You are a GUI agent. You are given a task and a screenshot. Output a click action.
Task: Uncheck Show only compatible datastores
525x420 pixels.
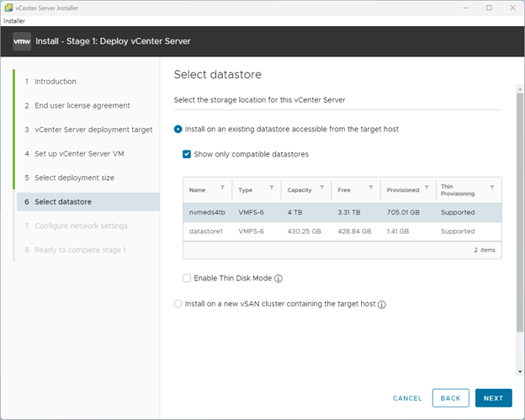click(x=187, y=154)
